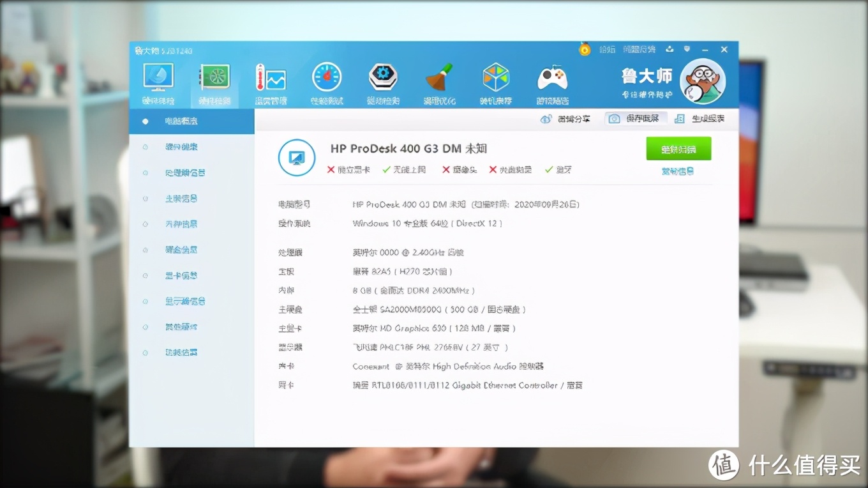Click red X camera status label
868x488 pixels.
tap(460, 170)
